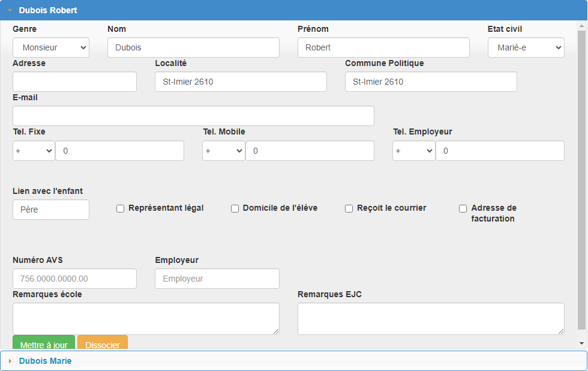Screen dimensions: 588x371
Task: Click into the Adresse text field
Action: click(x=74, y=82)
